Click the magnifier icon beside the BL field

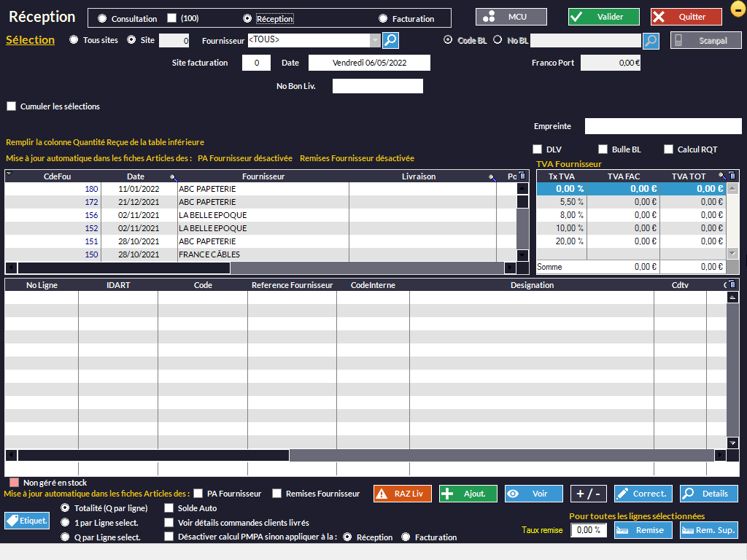(651, 41)
